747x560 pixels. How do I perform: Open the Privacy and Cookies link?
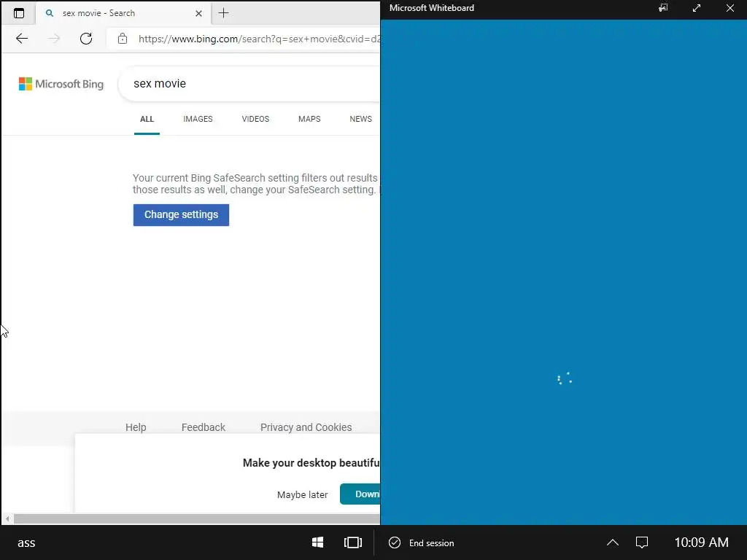coord(306,427)
